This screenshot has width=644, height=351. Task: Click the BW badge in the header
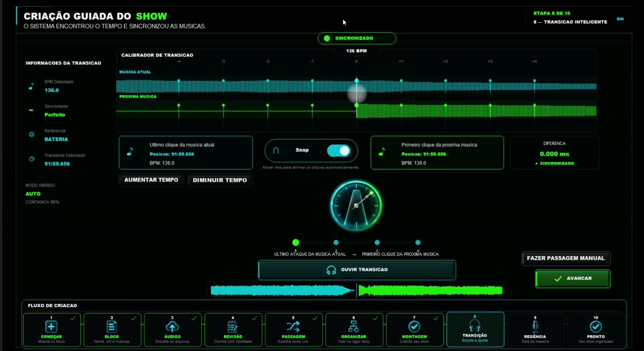tap(620, 19)
